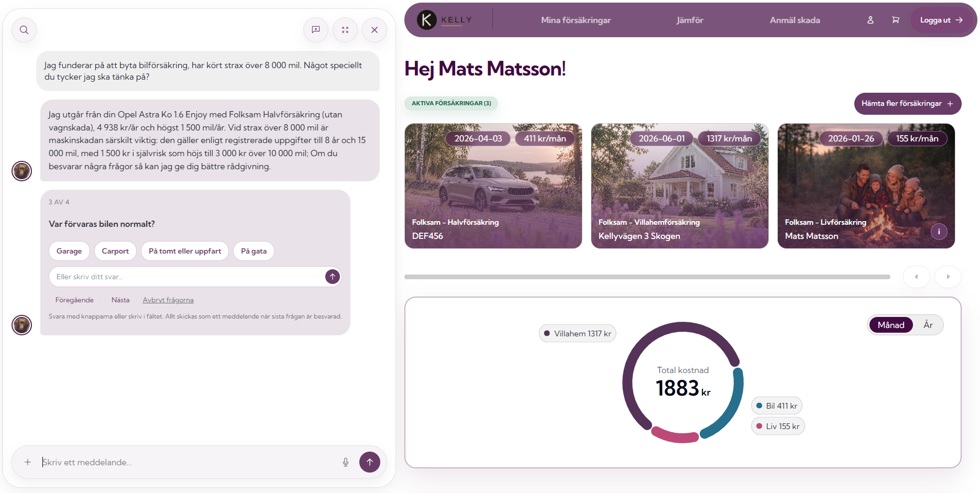Open the Jämför menu item
The image size is (980, 493).
[x=690, y=20]
